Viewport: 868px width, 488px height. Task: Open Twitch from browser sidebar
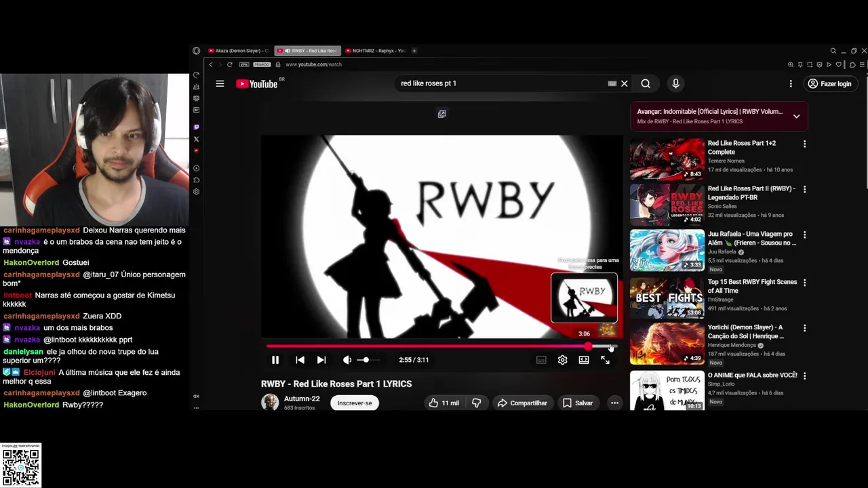point(197,127)
